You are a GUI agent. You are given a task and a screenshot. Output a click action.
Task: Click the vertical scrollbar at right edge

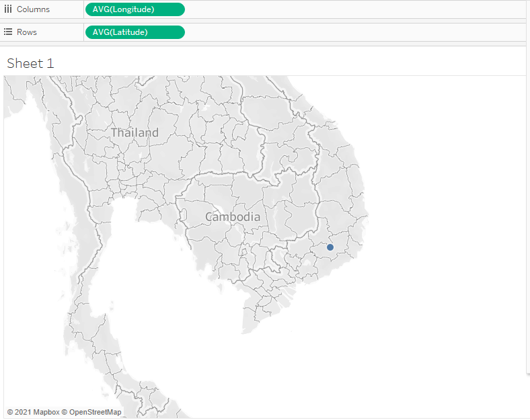point(527,222)
